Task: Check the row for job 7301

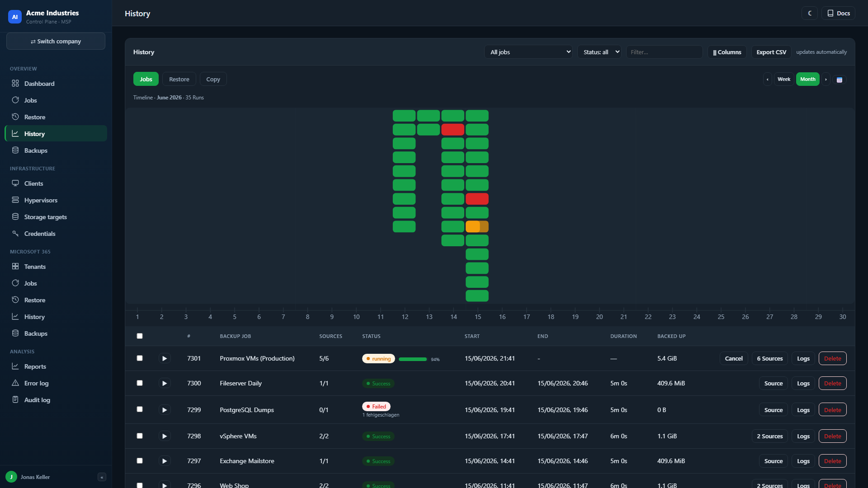Action: (x=140, y=358)
